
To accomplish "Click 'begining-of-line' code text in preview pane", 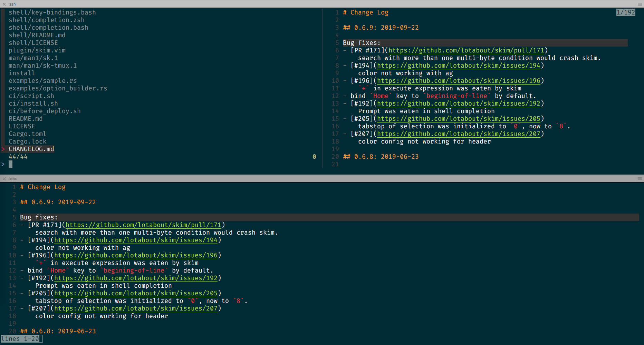I will click(456, 96).
